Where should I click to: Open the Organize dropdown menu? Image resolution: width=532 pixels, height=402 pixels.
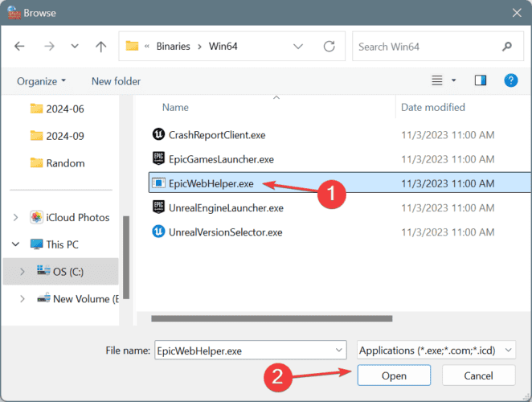pyautogui.click(x=41, y=81)
